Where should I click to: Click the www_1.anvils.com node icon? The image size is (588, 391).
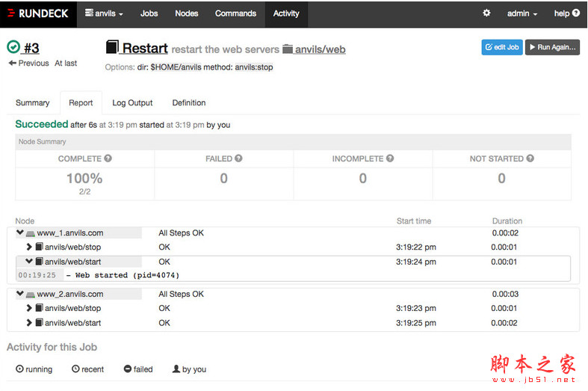pos(31,234)
